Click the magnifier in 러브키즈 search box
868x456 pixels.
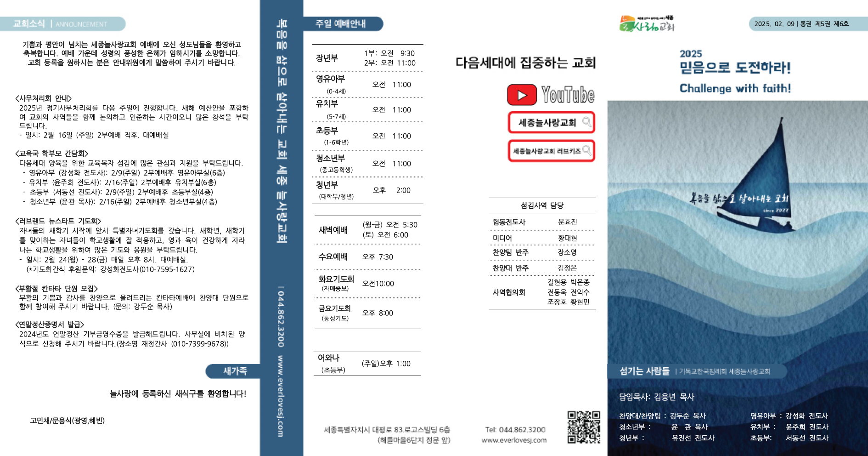click(x=586, y=150)
